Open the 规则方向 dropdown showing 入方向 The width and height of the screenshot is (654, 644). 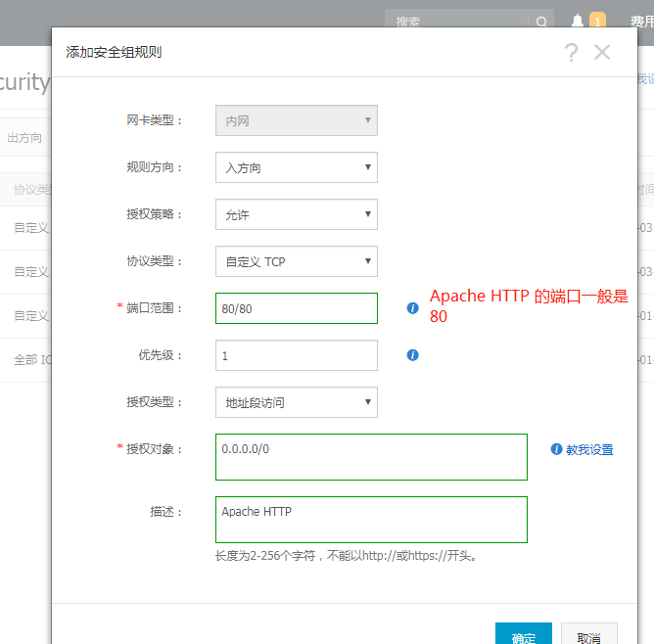click(297, 167)
